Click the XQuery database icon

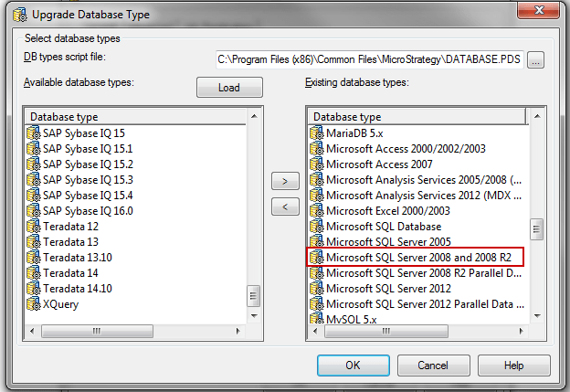[x=34, y=303]
